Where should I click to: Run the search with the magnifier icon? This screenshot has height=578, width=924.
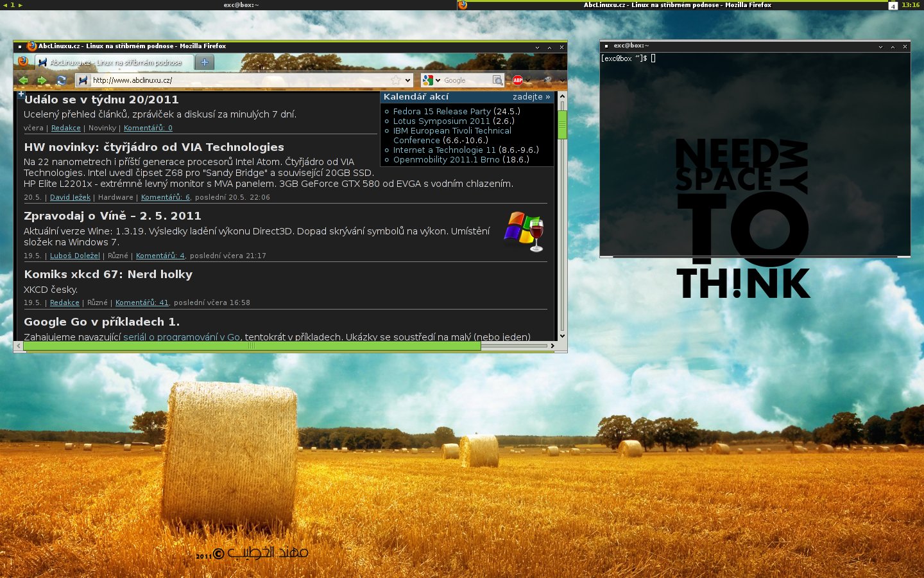click(x=497, y=80)
